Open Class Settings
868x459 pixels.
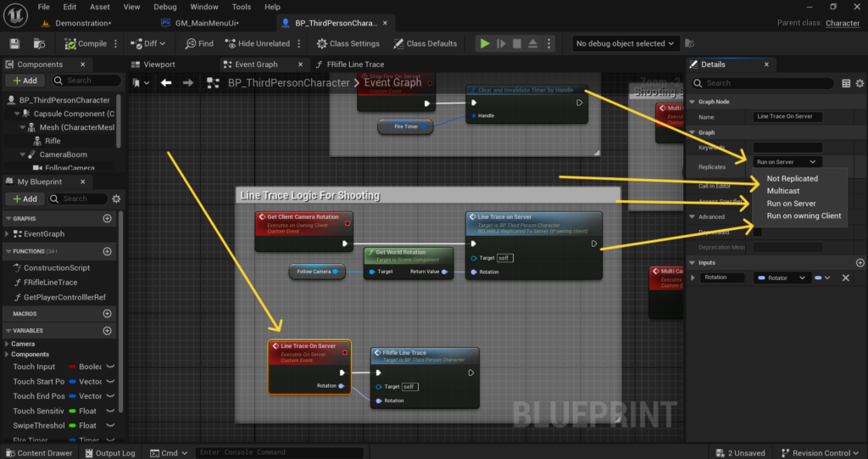coord(348,43)
